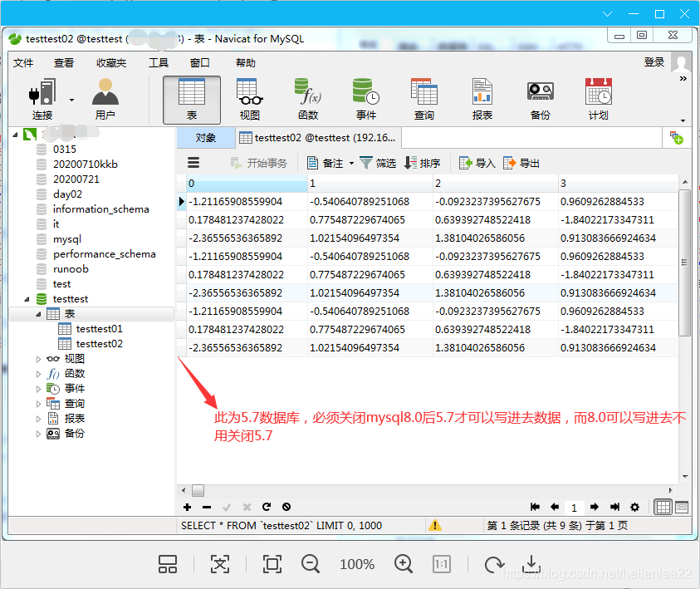Viewport: 700px width, 589px height.
Task: Go to the next page of records
Action: (595, 507)
